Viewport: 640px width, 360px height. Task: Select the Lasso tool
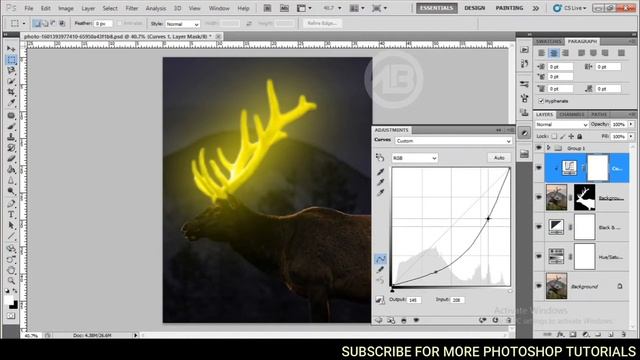11,70
